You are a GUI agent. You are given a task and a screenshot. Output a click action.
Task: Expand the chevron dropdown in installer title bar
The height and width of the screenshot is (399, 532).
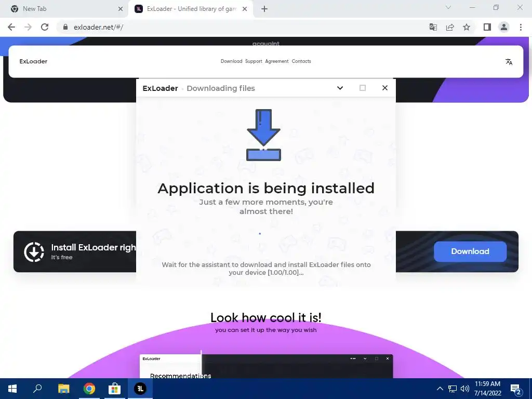tap(340, 88)
